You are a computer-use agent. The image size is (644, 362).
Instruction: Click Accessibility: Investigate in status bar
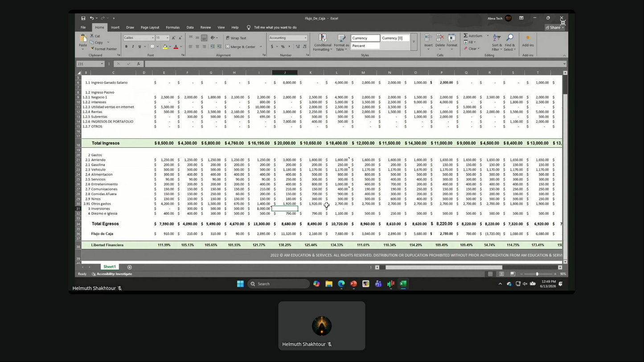point(112,274)
